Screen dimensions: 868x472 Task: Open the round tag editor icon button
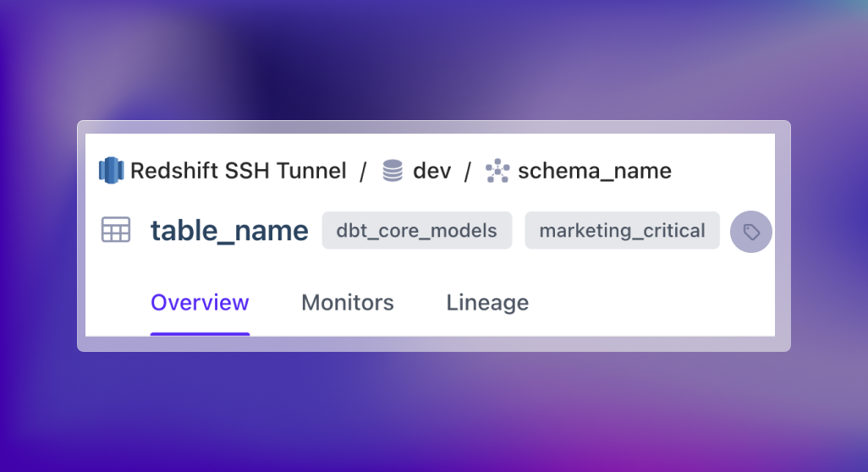(x=751, y=232)
